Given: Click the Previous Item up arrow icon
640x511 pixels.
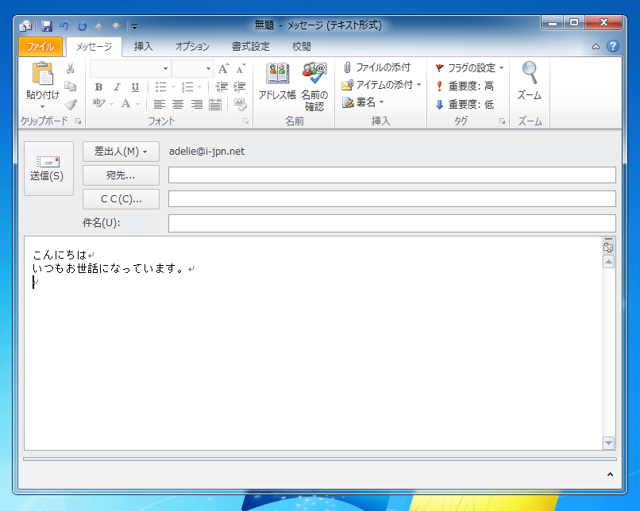Looking at the screenshot, I should (99, 27).
